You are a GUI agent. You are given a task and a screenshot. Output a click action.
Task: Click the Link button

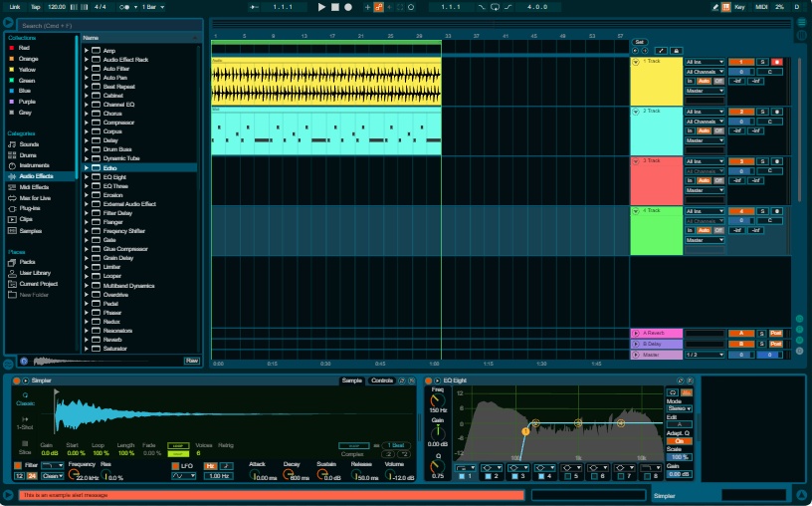click(x=15, y=7)
